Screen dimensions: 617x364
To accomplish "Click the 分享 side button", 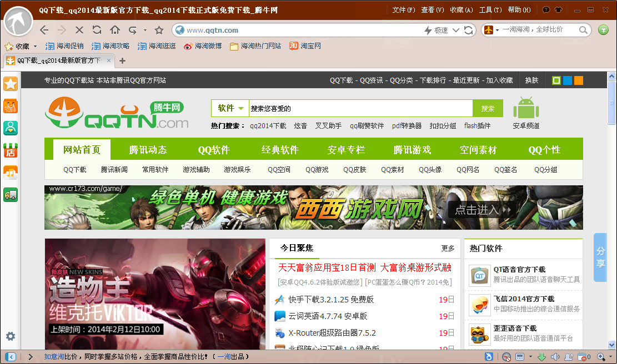I will coord(600,257).
